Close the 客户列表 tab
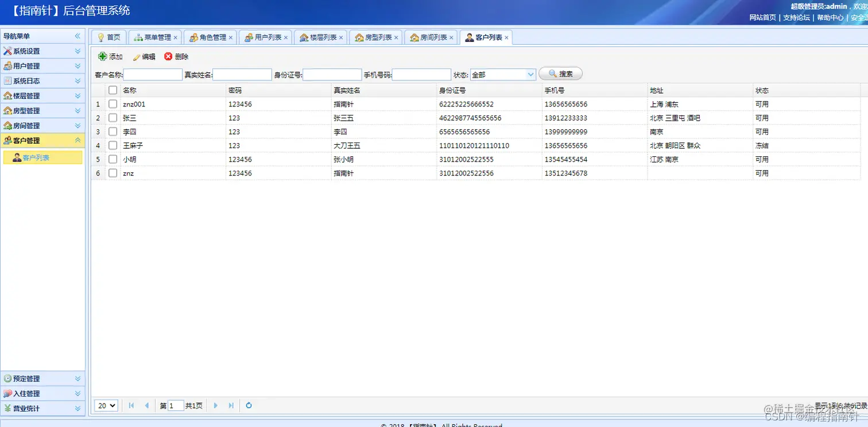 [x=506, y=38]
